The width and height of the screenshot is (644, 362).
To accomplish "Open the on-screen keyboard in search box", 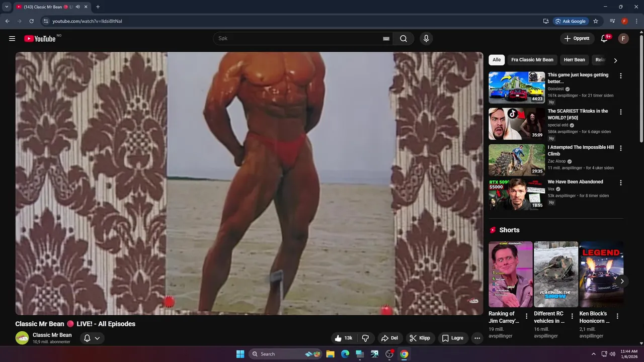I will click(x=386, y=39).
